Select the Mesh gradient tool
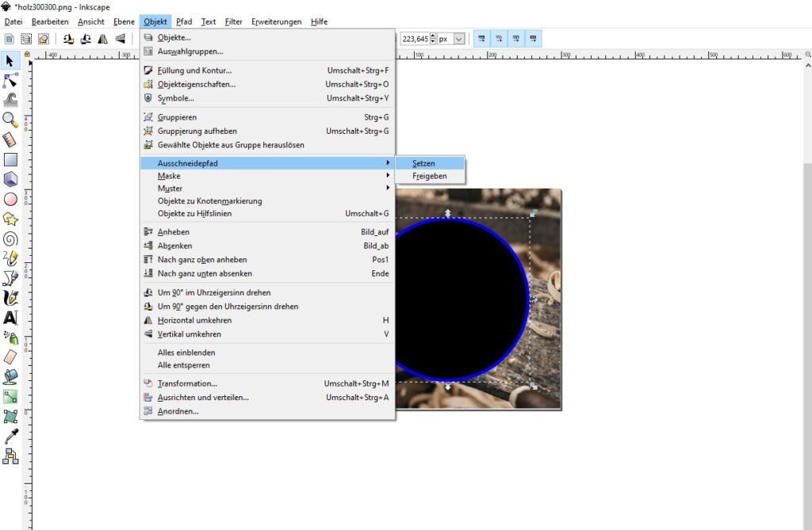This screenshot has height=530, width=812. point(10,416)
